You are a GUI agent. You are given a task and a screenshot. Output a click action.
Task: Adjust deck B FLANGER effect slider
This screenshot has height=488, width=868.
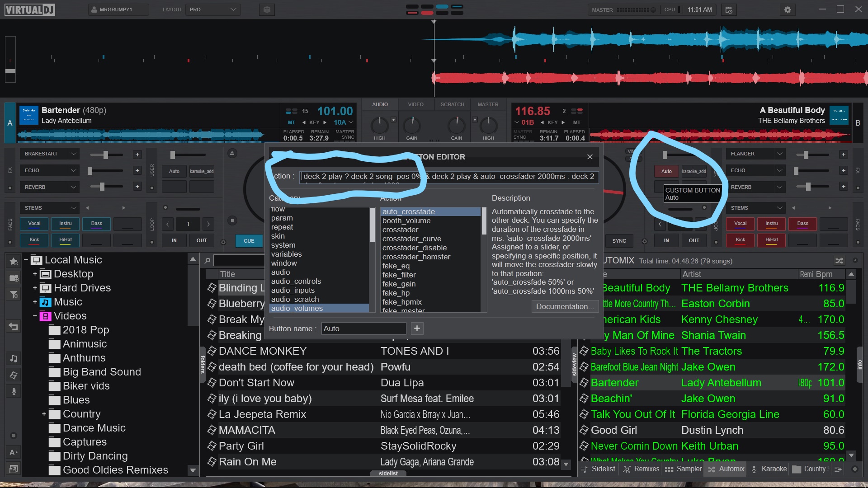click(x=812, y=155)
